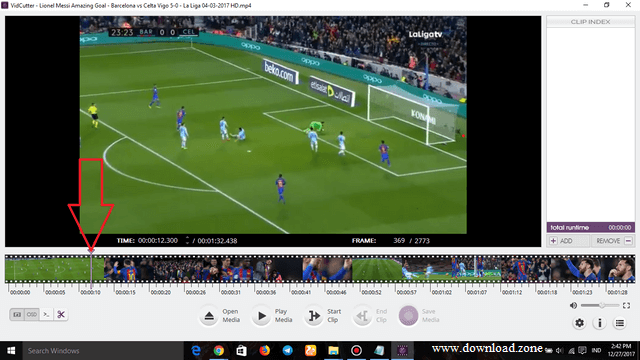
Task: Show application info via the i icon
Action: pyautogui.click(x=600, y=323)
